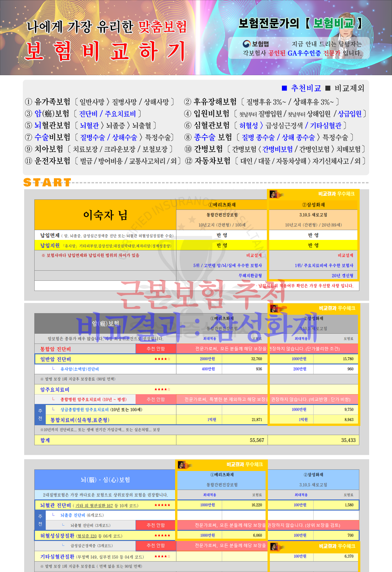Click 일반암 진단비 삼성 premium 15,780
The height and width of the screenshot is (572, 392).
pos(348,359)
